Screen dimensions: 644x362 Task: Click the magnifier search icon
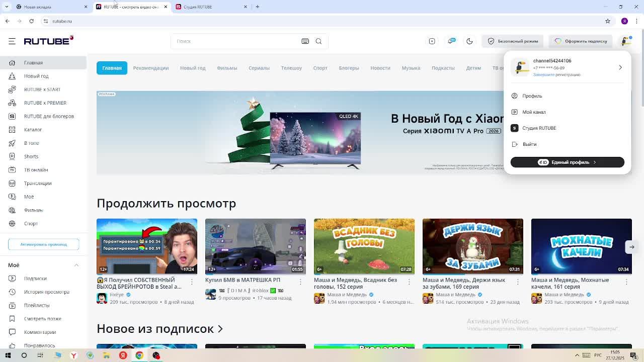318,41
